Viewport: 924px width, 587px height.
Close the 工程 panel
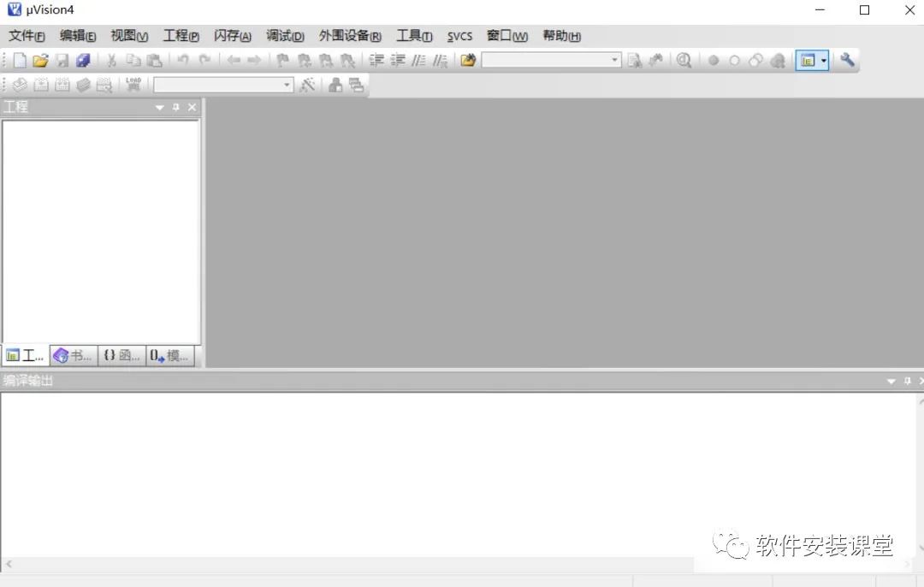(x=192, y=107)
